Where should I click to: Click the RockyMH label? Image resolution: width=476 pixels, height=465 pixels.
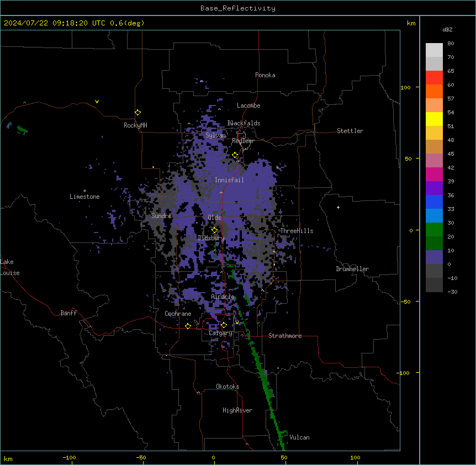coord(135,125)
